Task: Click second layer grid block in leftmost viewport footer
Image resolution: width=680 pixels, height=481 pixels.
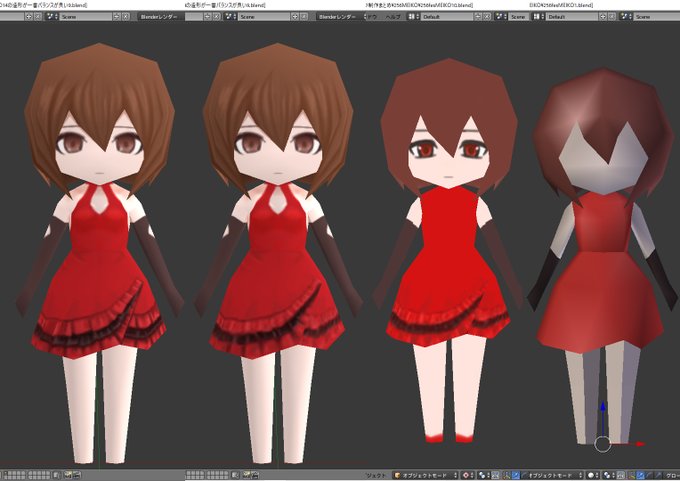Action: tap(39, 475)
